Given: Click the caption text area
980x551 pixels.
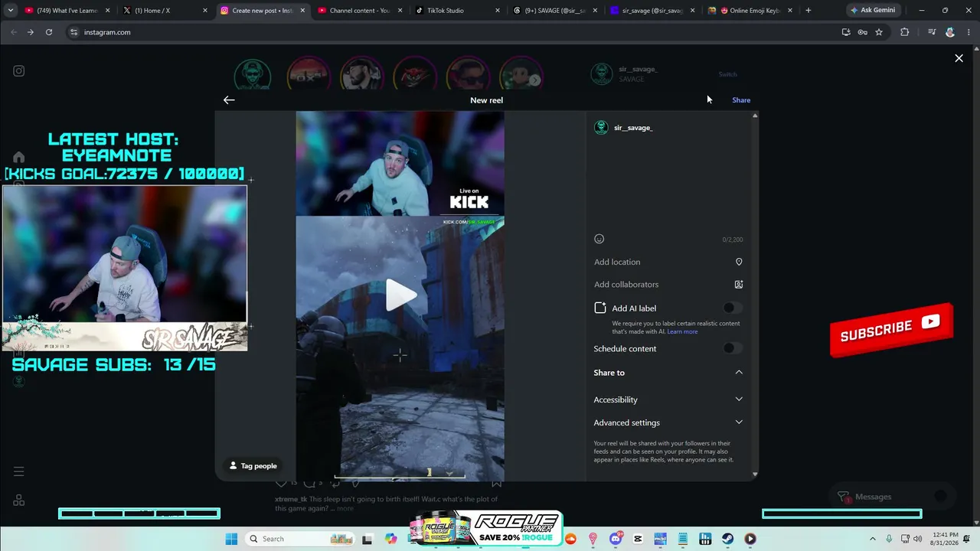Looking at the screenshot, I should (x=668, y=184).
